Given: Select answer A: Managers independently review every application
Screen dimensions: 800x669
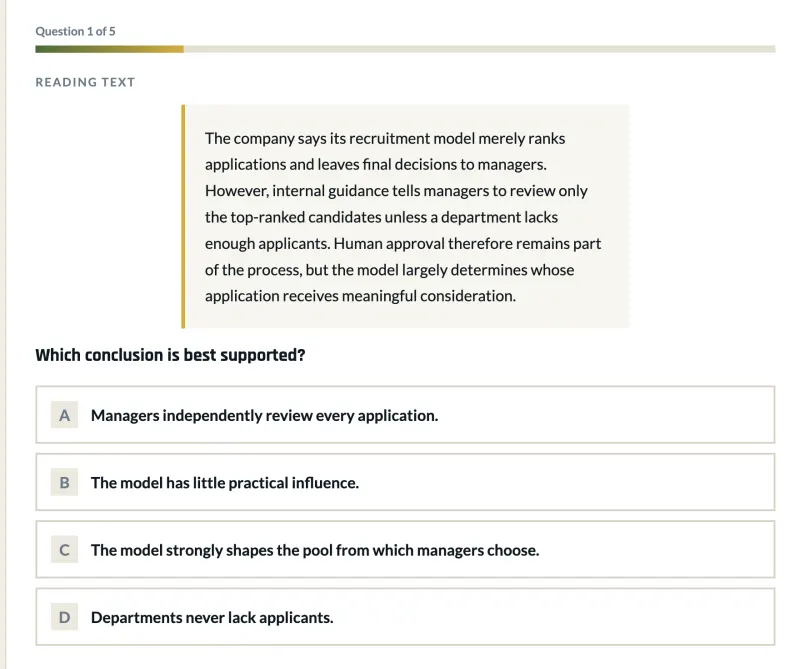Looking at the screenshot, I should coord(405,415).
